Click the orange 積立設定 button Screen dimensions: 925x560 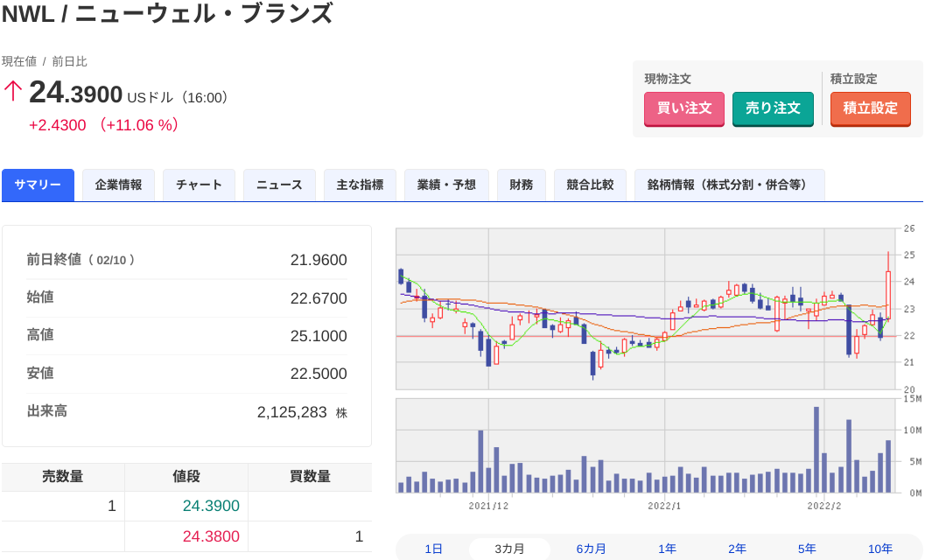click(x=870, y=108)
